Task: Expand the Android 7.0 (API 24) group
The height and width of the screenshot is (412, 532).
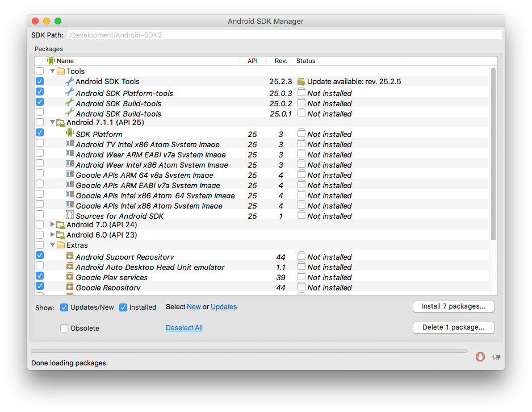Action: (x=52, y=224)
